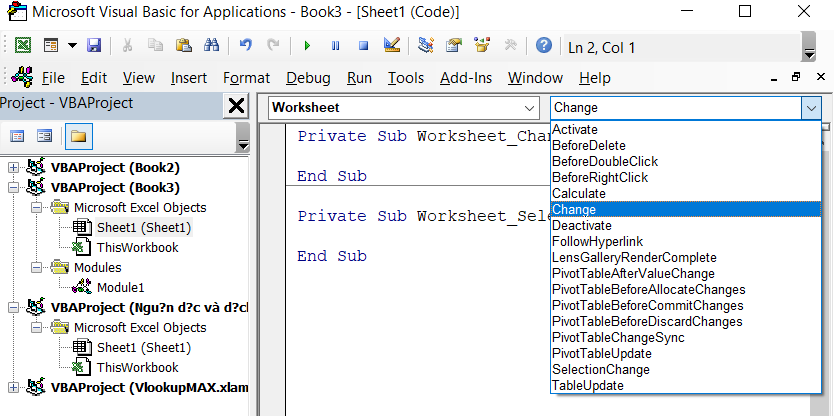Expand VBAProject (Book2) tree node

click(x=13, y=168)
